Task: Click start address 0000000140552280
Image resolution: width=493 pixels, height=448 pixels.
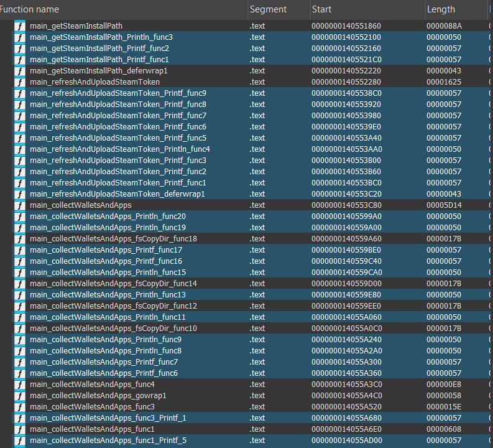Action: pyautogui.click(x=346, y=82)
